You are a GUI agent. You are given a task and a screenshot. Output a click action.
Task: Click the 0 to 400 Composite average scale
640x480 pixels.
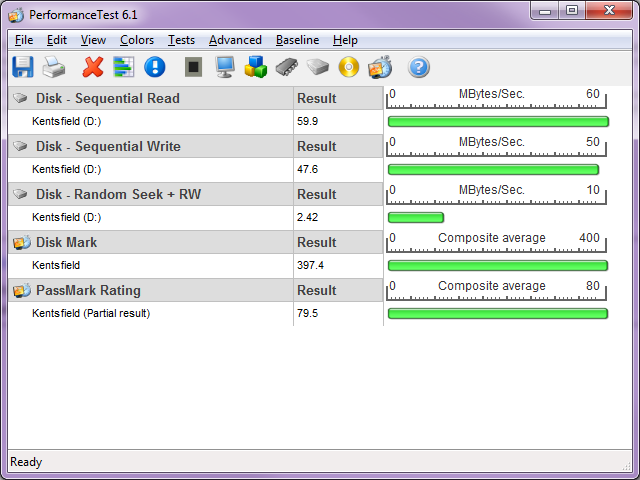496,242
